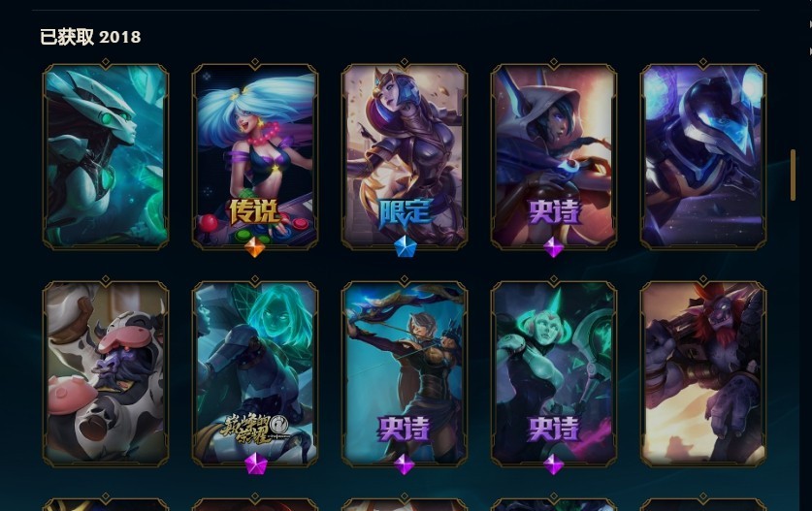
Task: Select the 传说 Arcade Sona skin card
Action: (255, 156)
